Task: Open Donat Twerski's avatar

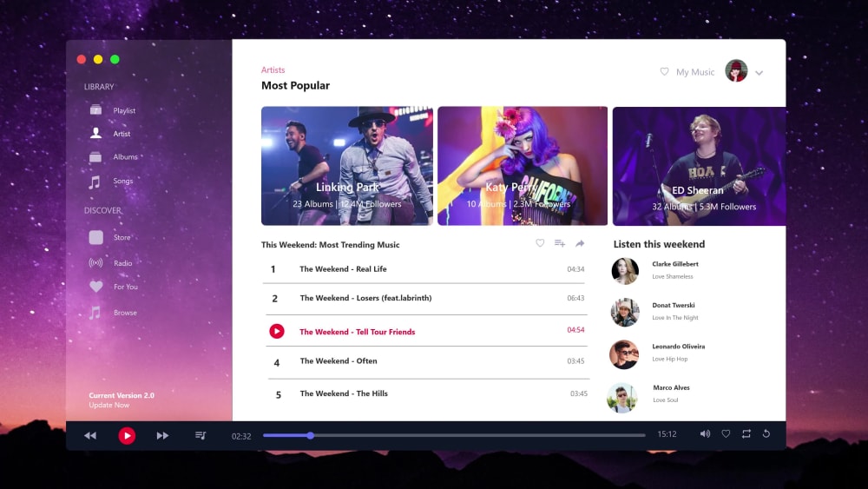Action: point(625,313)
